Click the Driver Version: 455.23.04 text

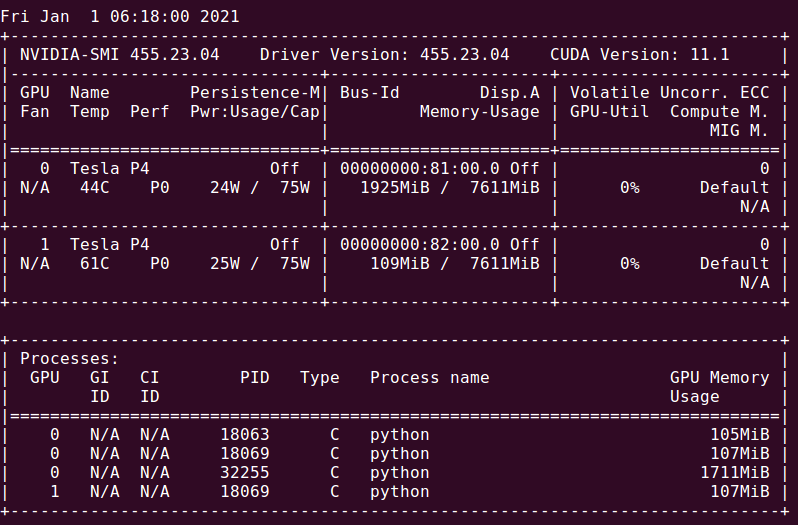[384, 54]
